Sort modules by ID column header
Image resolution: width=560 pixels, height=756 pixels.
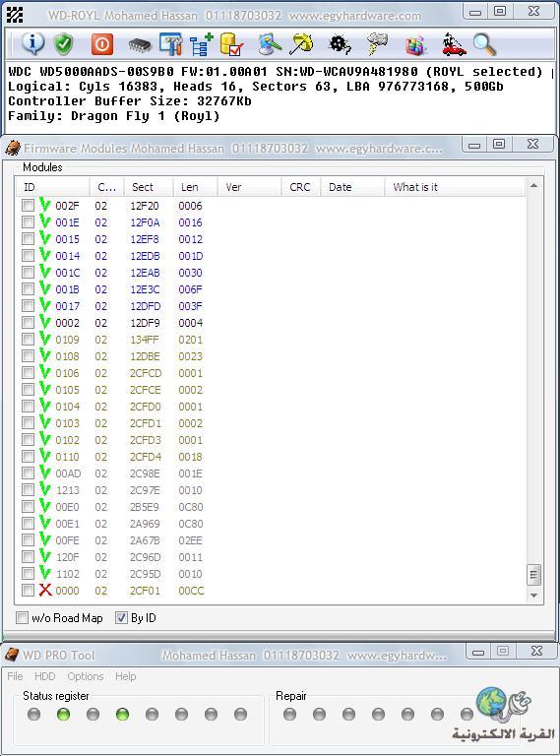click(x=52, y=187)
